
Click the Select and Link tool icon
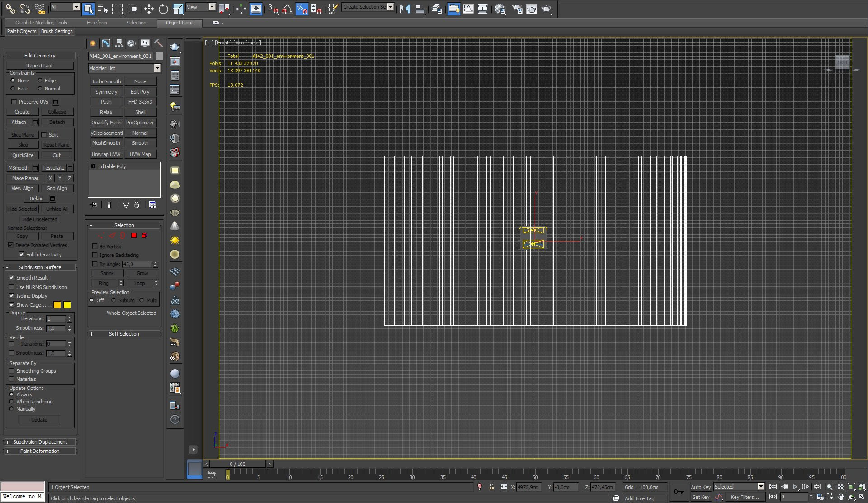click(x=10, y=8)
